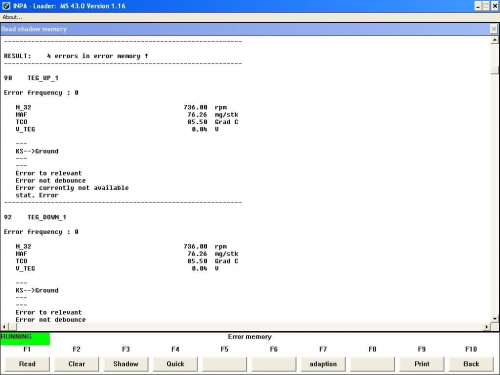Clear error memory with F2 button
Viewport: 500px width, 375px height.
[76, 364]
